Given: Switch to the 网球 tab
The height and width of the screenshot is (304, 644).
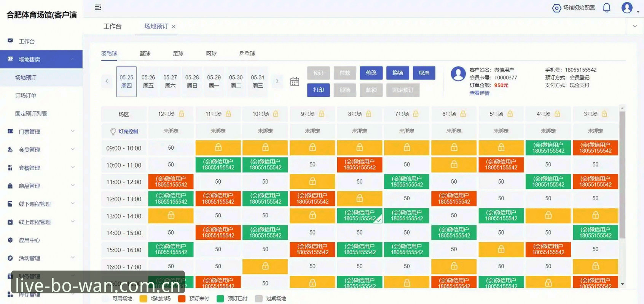Looking at the screenshot, I should [211, 54].
